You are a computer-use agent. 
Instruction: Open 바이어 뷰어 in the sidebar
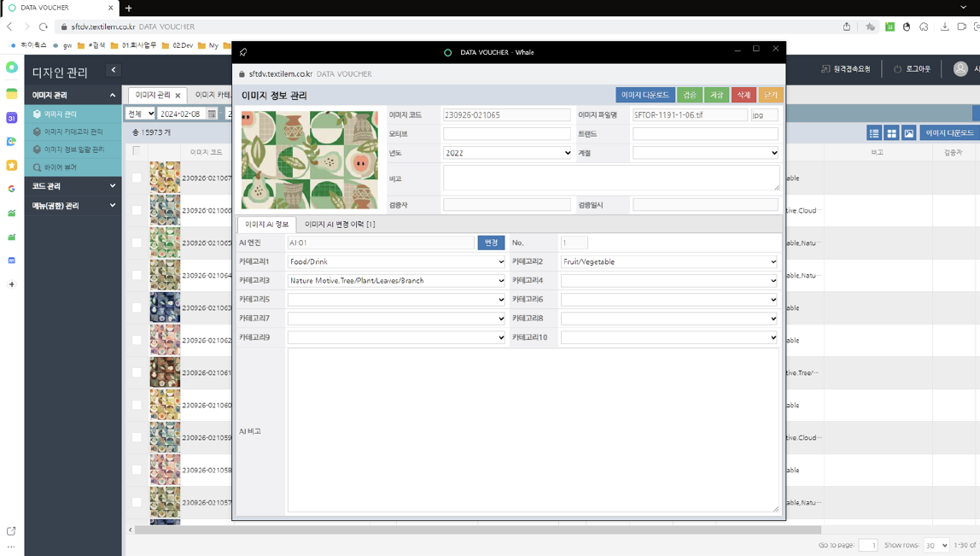click(x=60, y=167)
